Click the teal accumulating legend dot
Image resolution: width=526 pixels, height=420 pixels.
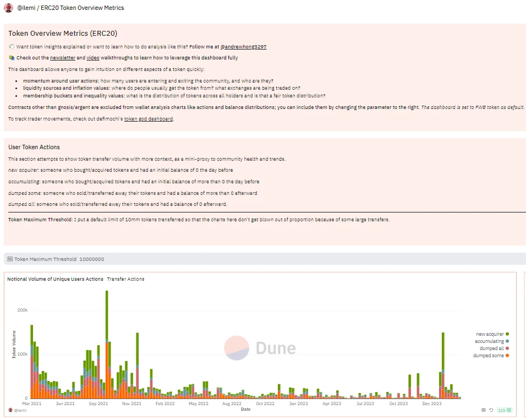pos(507,341)
